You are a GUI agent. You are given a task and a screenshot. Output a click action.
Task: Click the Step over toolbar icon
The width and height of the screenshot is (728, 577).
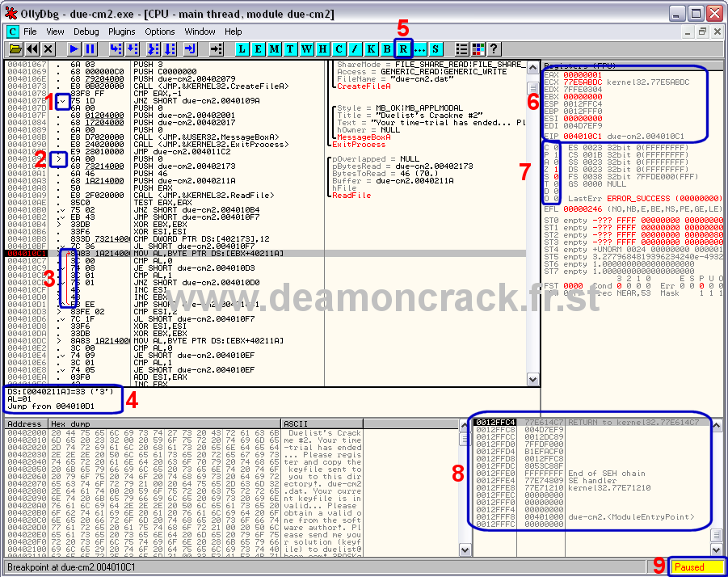tap(133, 48)
